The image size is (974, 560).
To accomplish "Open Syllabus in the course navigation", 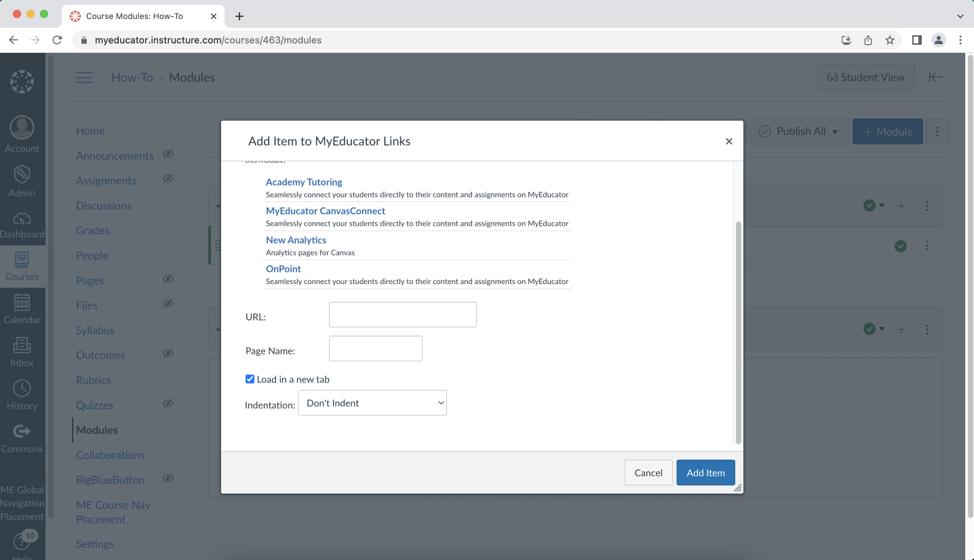I will (x=95, y=330).
